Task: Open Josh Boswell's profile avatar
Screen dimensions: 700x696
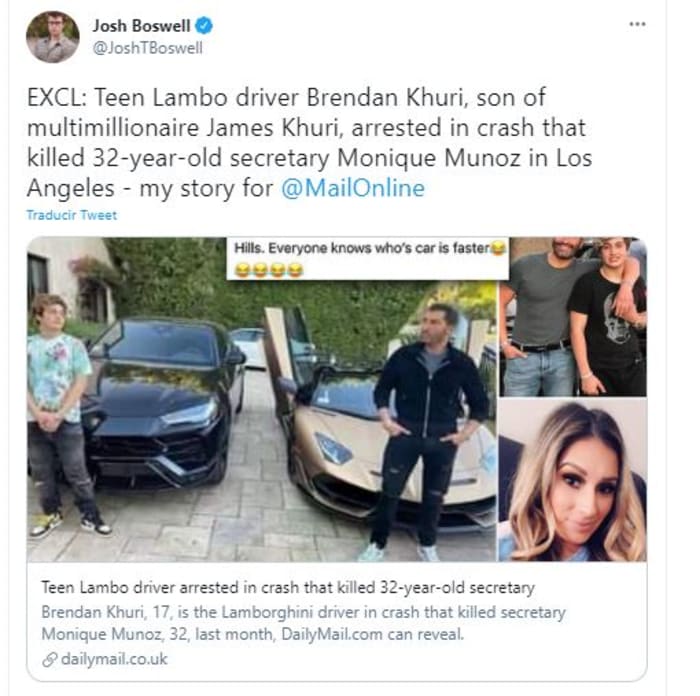Action: (x=53, y=37)
